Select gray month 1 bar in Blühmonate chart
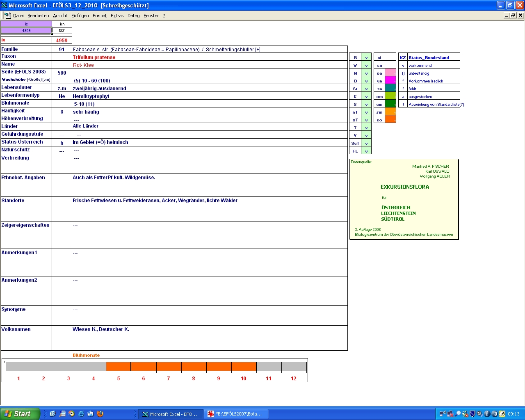 18,367
